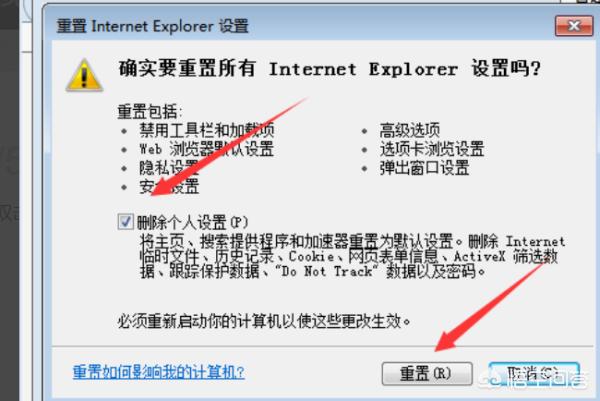Click the red arrow pointing at the checkbox
The height and width of the screenshot is (401, 600).
tap(230, 147)
